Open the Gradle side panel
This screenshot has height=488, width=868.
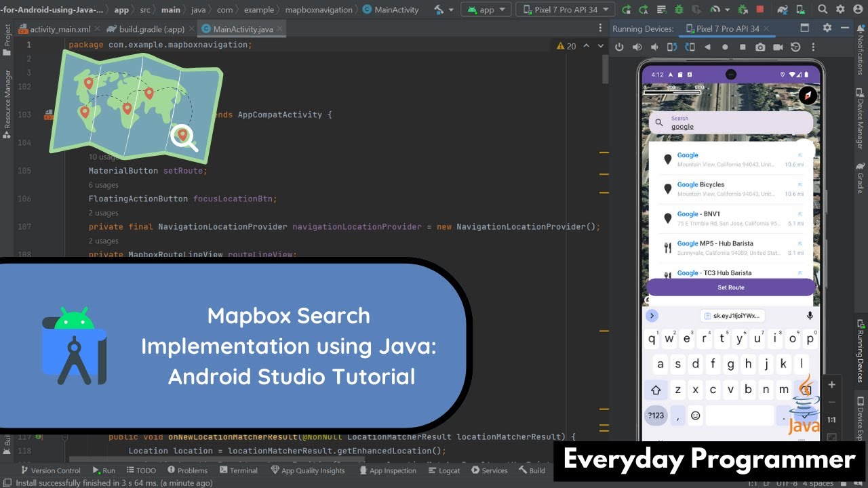pos(861,178)
